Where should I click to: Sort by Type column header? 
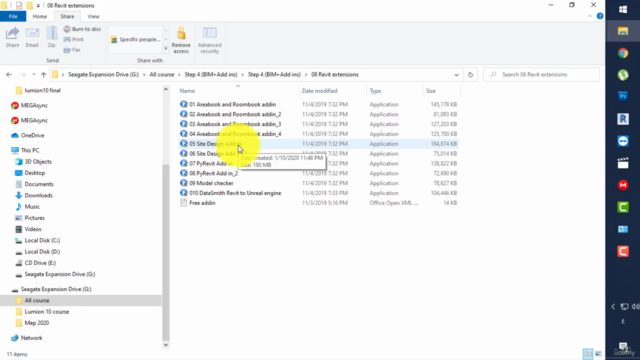375,91
